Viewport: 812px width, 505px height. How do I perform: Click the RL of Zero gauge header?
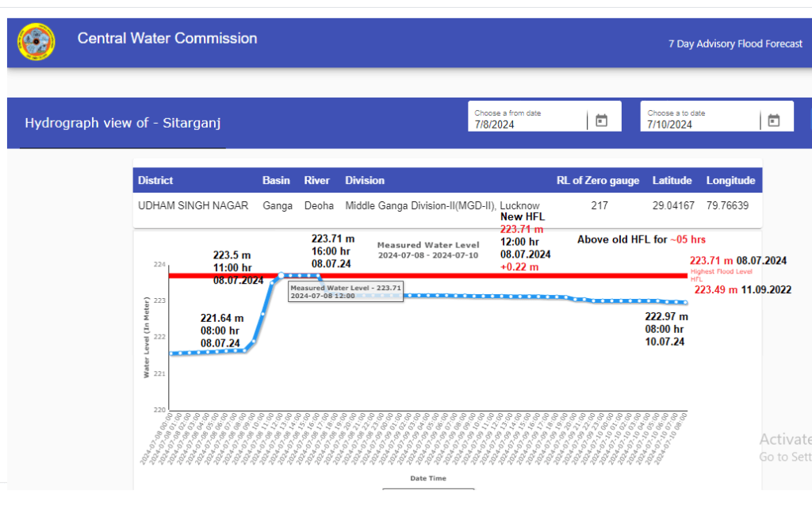(598, 181)
